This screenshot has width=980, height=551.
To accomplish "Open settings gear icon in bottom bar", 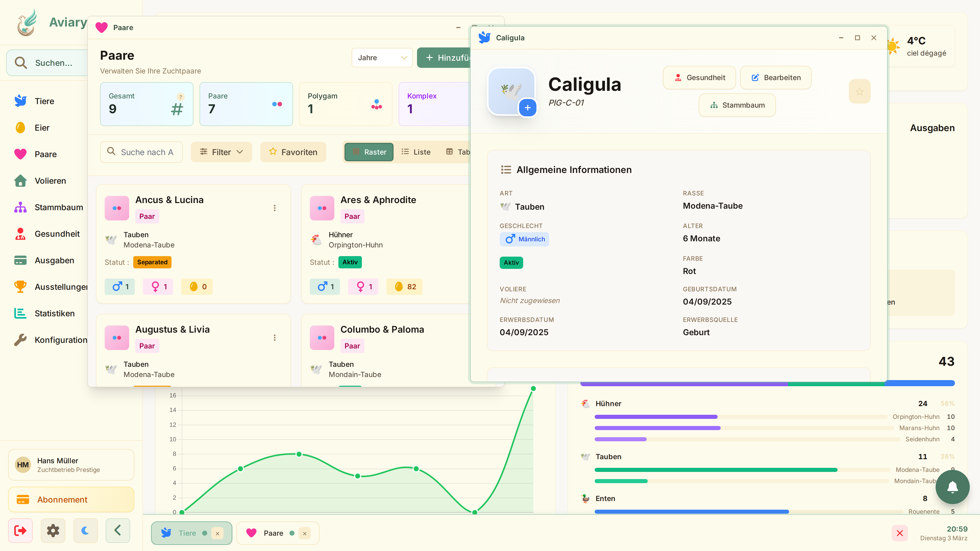I will click(x=53, y=531).
